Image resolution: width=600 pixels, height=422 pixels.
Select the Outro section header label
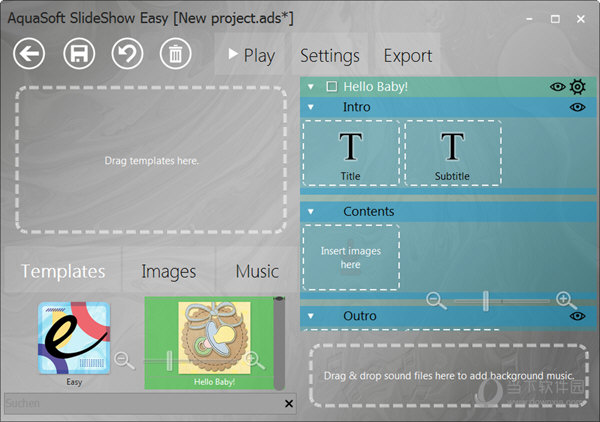(360, 316)
